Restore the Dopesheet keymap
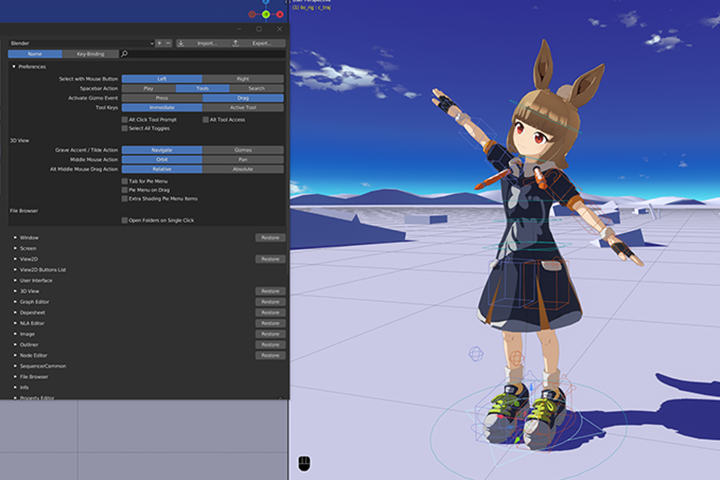The width and height of the screenshot is (720, 480). pyautogui.click(x=270, y=312)
